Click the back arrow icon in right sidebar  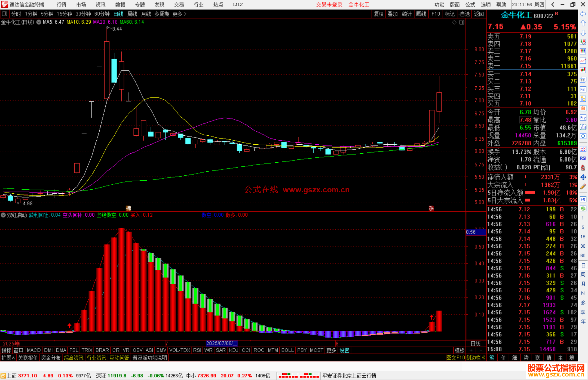[583, 14]
